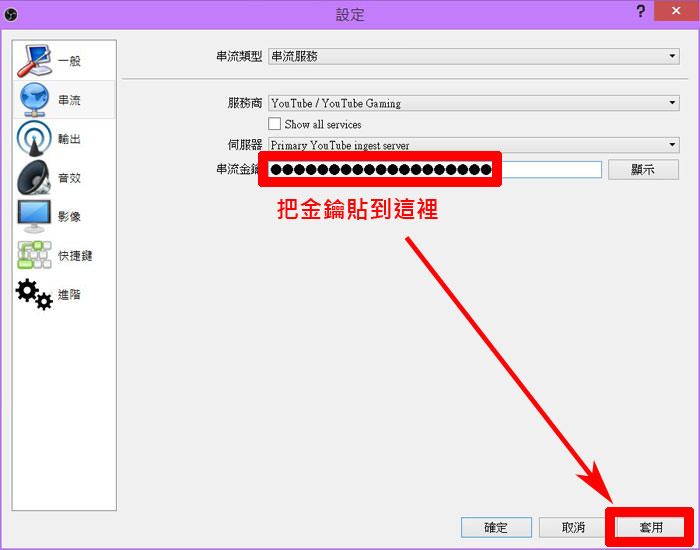Open the 快捷鍵 (Hotkeys) keyboard icon
The height and width of the screenshot is (550, 700).
tap(34, 255)
